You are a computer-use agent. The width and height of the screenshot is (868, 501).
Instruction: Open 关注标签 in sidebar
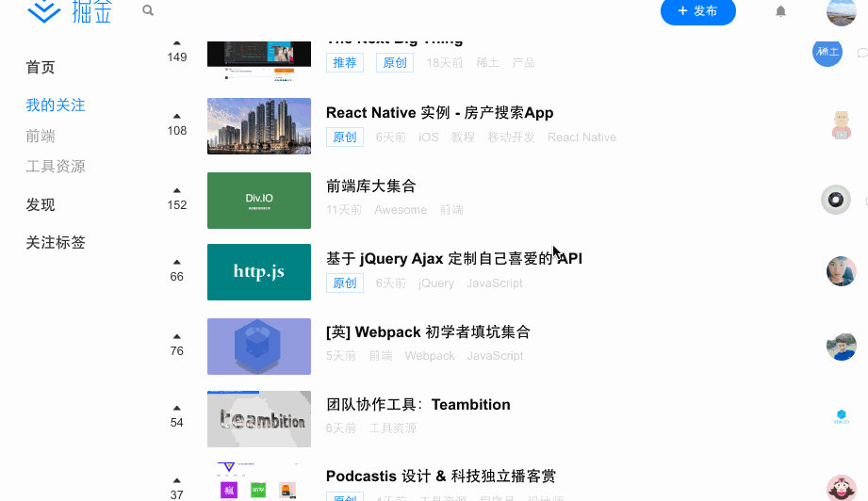56,242
